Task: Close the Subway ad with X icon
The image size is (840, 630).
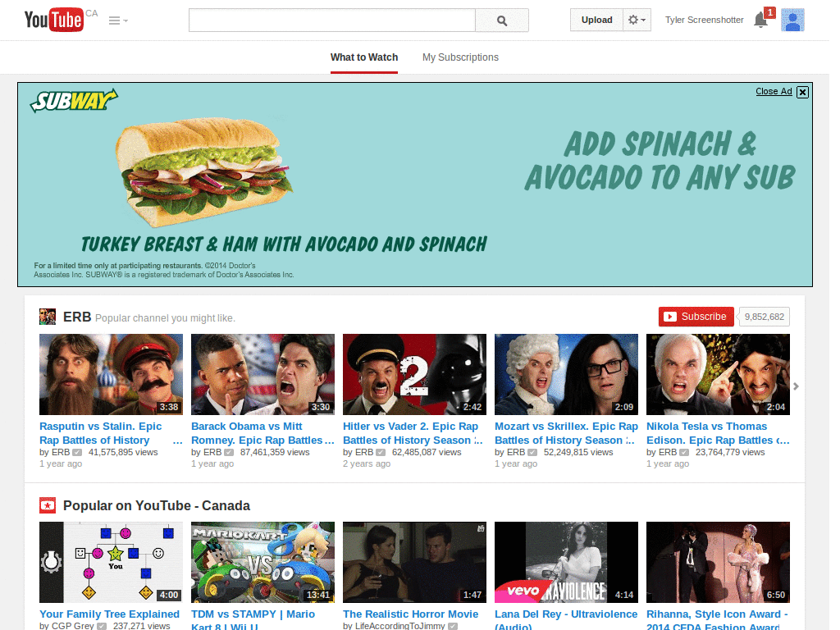Action: click(x=802, y=92)
